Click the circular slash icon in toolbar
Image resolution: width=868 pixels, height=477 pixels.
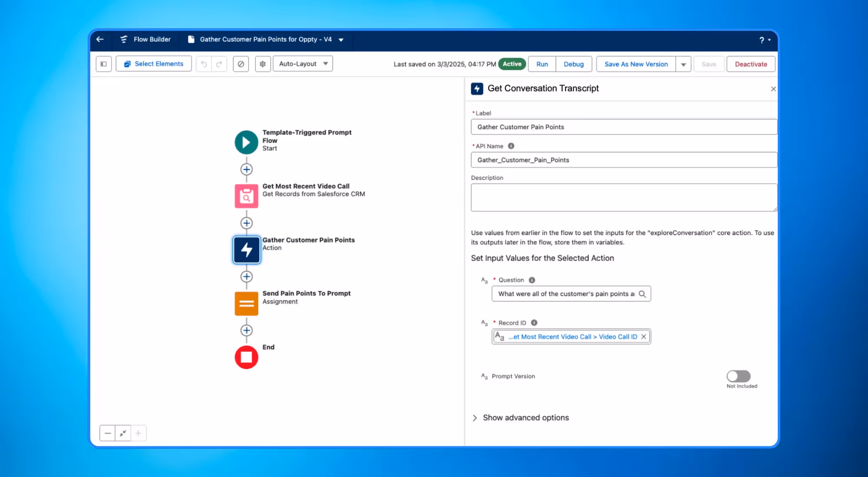(241, 64)
